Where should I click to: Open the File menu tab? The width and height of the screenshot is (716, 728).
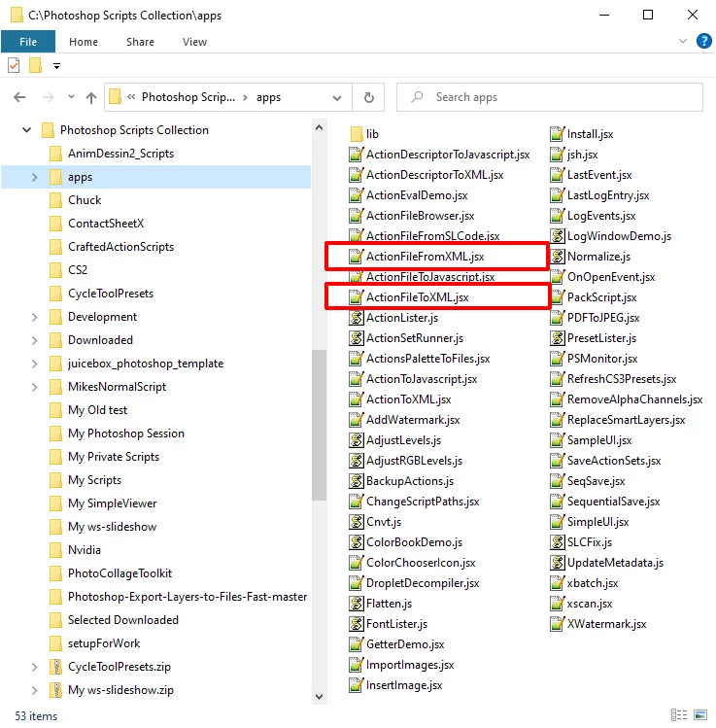pyautogui.click(x=28, y=42)
